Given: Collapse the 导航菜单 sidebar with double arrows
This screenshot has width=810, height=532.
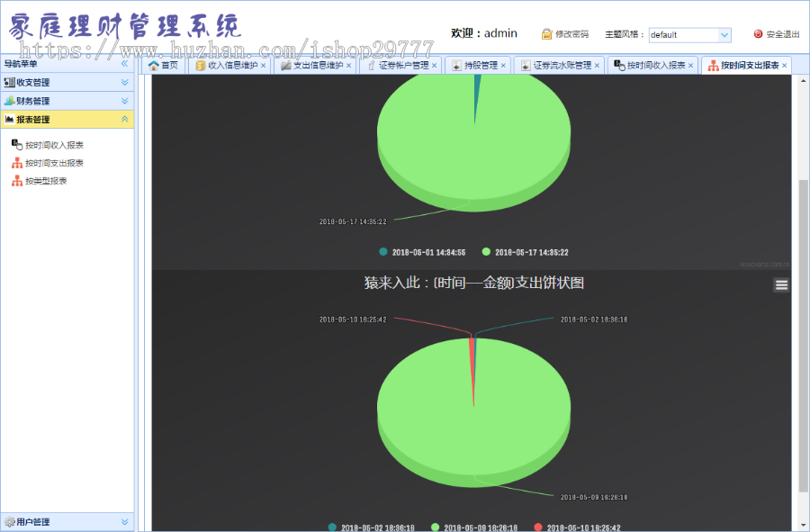Looking at the screenshot, I should point(126,63).
